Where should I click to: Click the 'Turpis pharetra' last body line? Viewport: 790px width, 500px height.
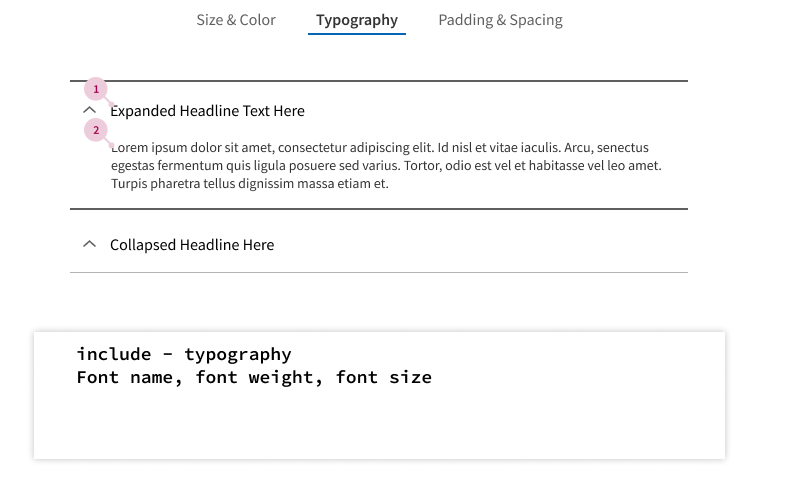[250, 183]
